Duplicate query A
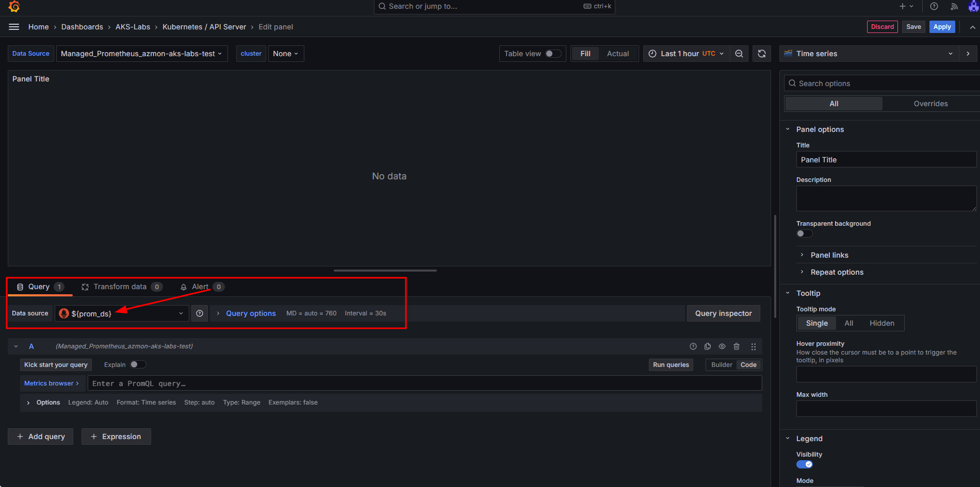 click(708, 346)
